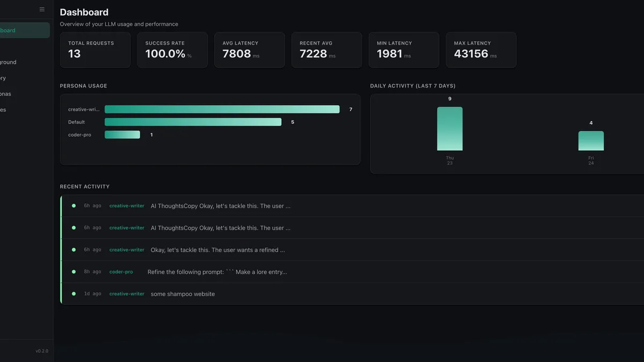
Task: Click the coder-pro tag in Recent Activity
Action: click(x=121, y=272)
